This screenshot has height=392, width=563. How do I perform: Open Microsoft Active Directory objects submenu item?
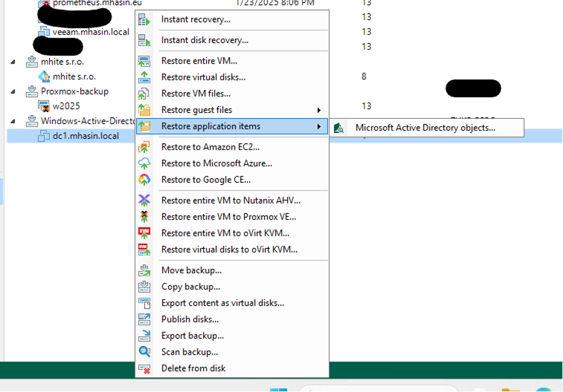click(x=427, y=128)
